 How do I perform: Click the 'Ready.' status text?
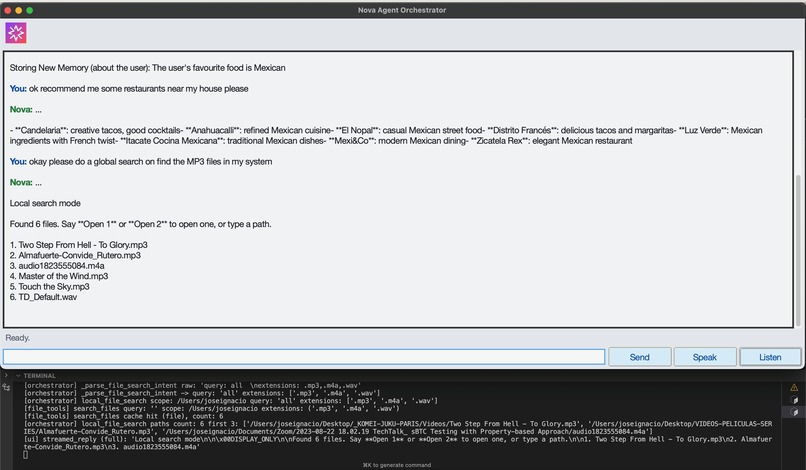pos(17,338)
